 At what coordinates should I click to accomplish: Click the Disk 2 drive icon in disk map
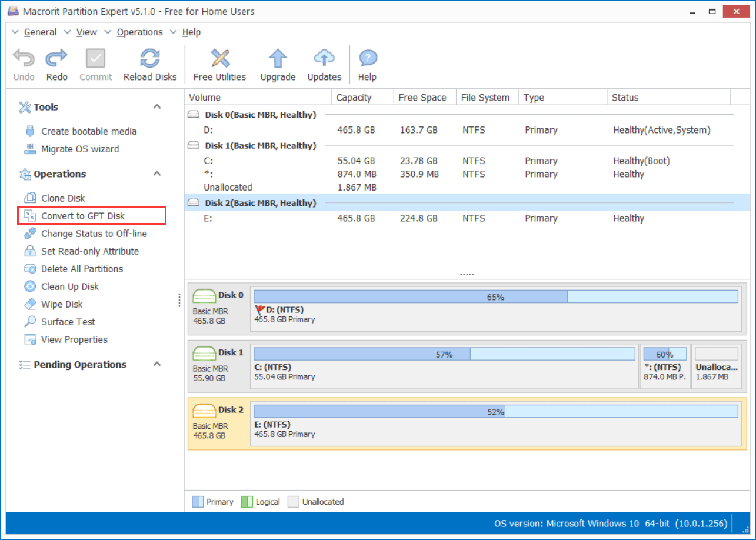click(204, 410)
